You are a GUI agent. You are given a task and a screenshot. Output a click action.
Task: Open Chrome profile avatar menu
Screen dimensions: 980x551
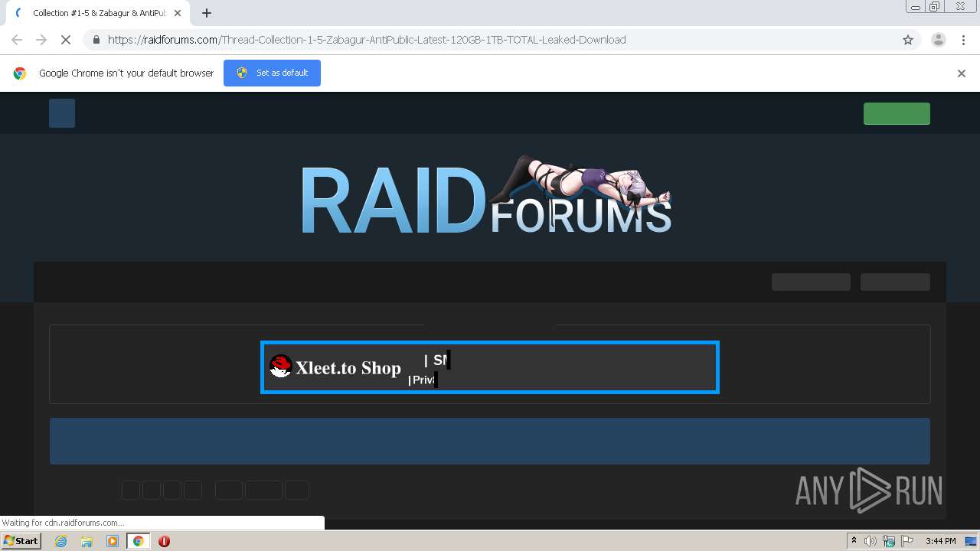tap(938, 40)
